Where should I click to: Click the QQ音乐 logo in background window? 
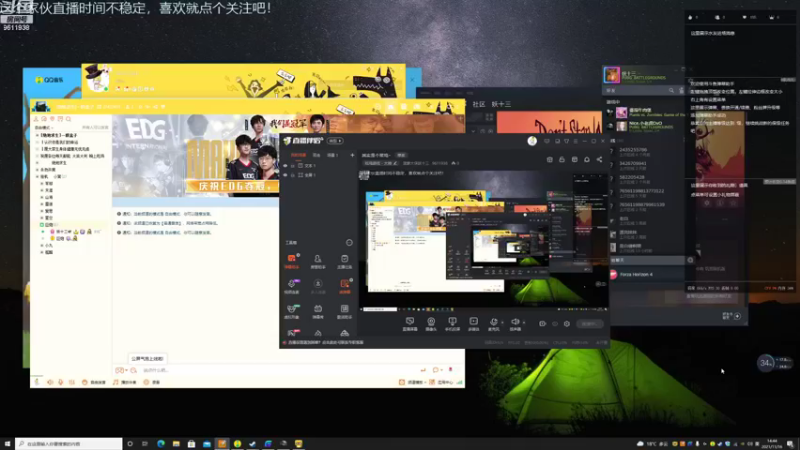click(x=49, y=80)
